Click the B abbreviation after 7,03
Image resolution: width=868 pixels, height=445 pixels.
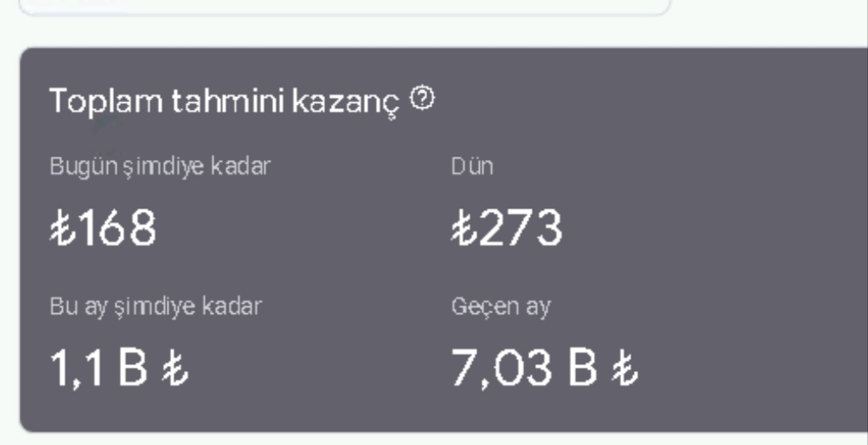[x=583, y=368]
